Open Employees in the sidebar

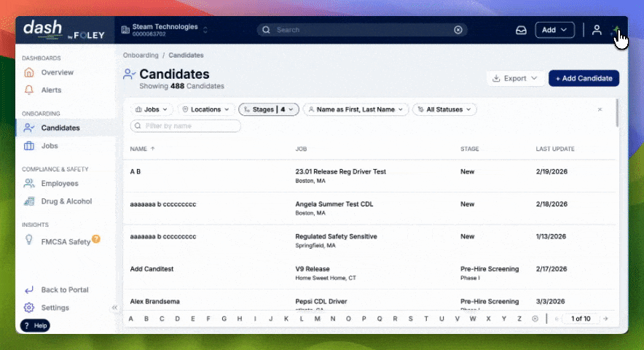pos(59,184)
